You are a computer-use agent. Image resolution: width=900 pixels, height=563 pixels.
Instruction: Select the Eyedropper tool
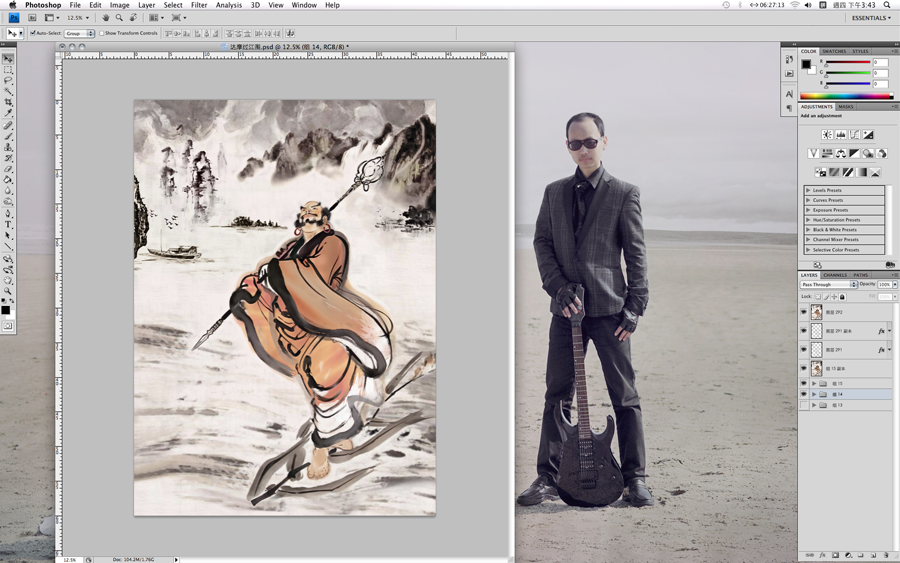click(8, 113)
